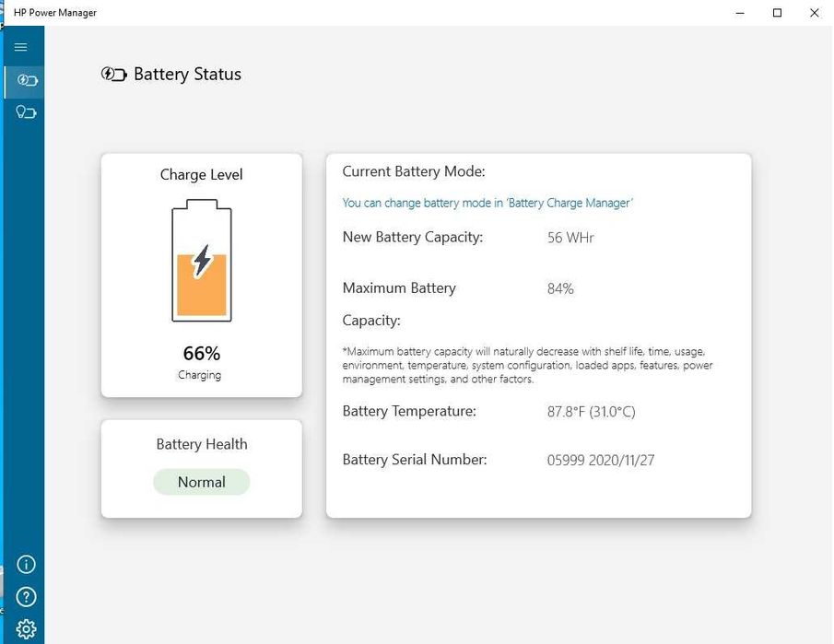Minimize the HP Power Manager window
Image resolution: width=834 pixels, height=644 pixels.
click(739, 13)
